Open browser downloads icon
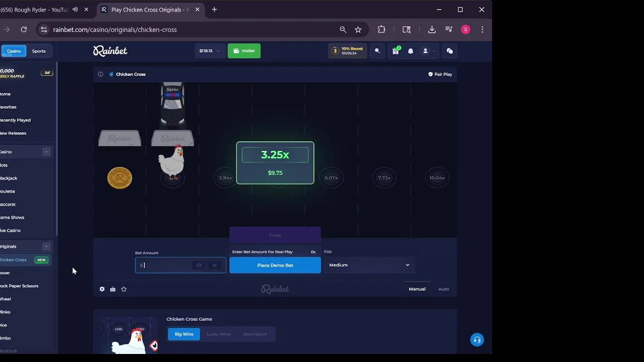This screenshot has height=362, width=644. tap(432, 30)
